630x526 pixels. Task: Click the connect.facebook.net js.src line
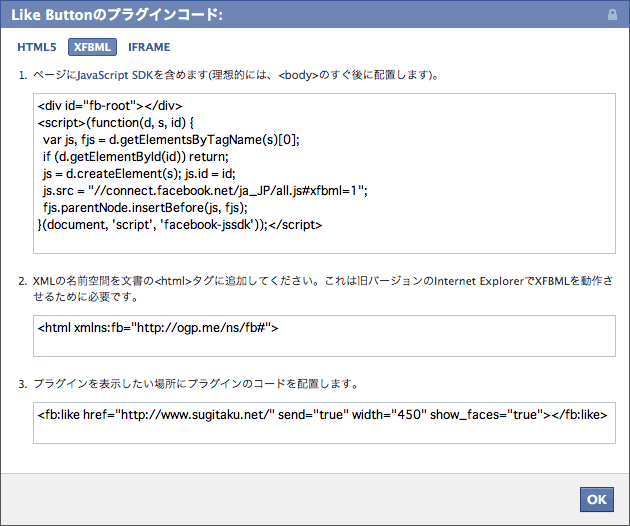(205, 190)
